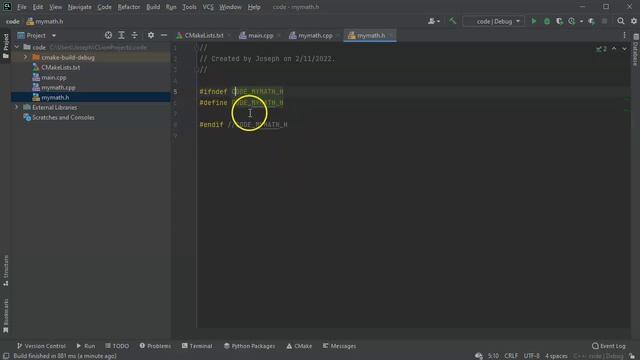Select main.cpp in project tree
The height and width of the screenshot is (360, 640).
[x=53, y=78]
